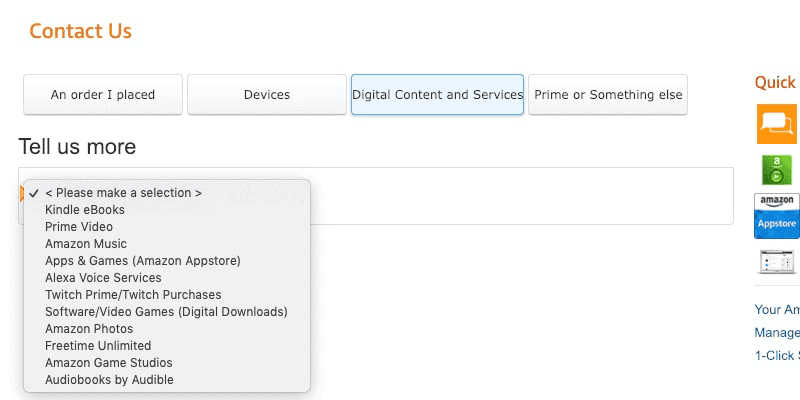Choose Kindle eBooks from the dropdown

click(x=167, y=210)
